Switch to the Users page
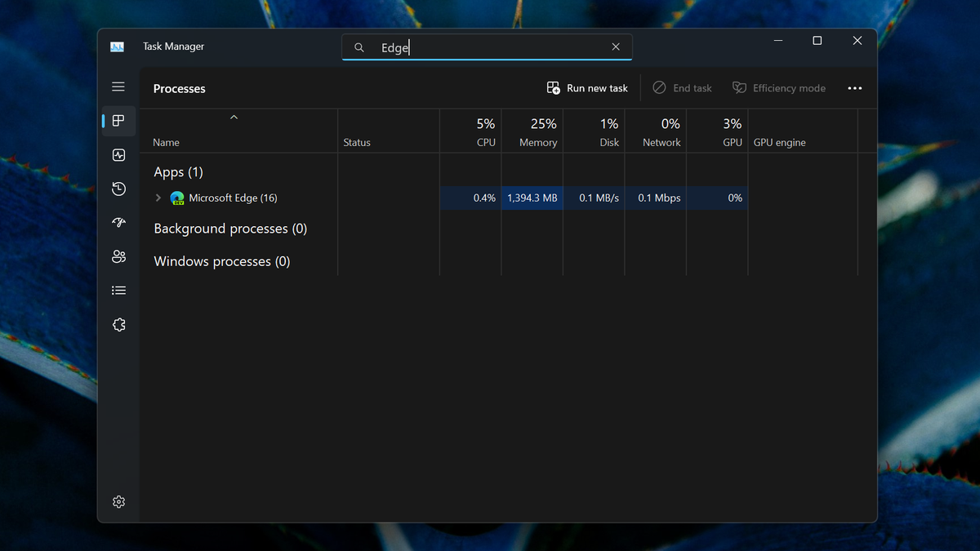980x551 pixels. (x=118, y=256)
